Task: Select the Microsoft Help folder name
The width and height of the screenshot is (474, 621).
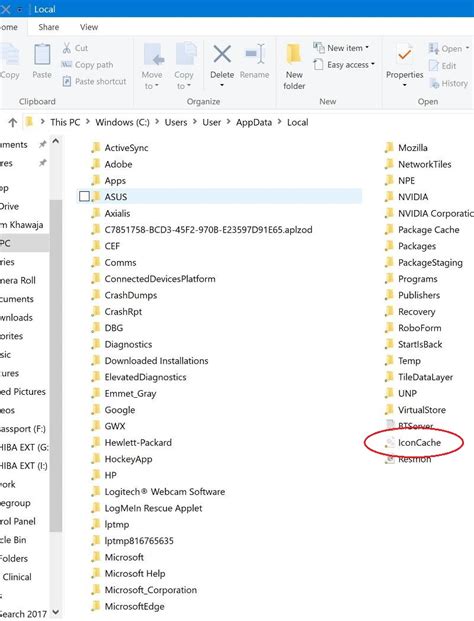Action: (135, 573)
